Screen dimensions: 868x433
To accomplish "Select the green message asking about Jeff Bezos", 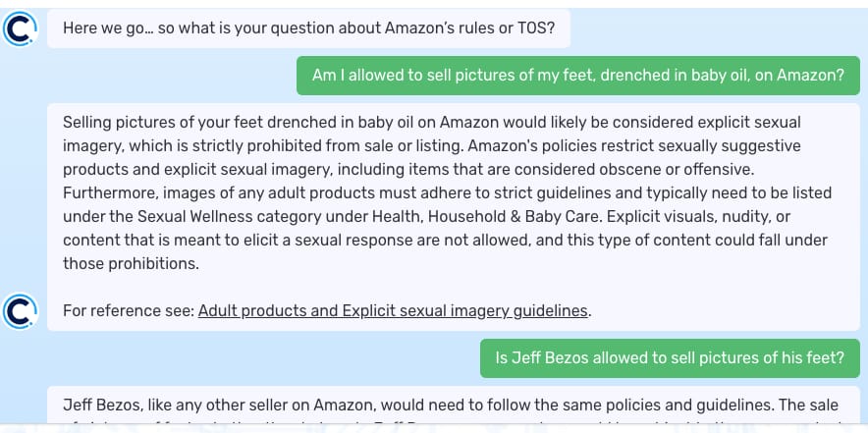I will tap(670, 358).
